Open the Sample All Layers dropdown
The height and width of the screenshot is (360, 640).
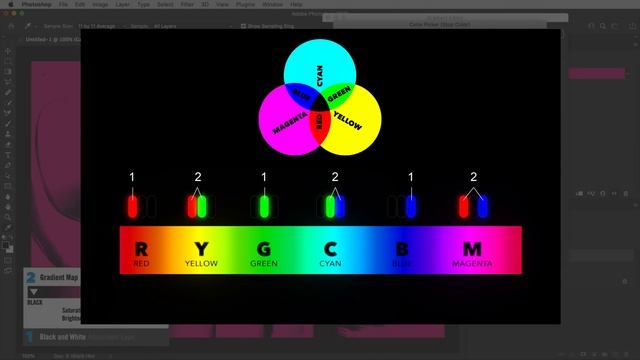coord(192,26)
